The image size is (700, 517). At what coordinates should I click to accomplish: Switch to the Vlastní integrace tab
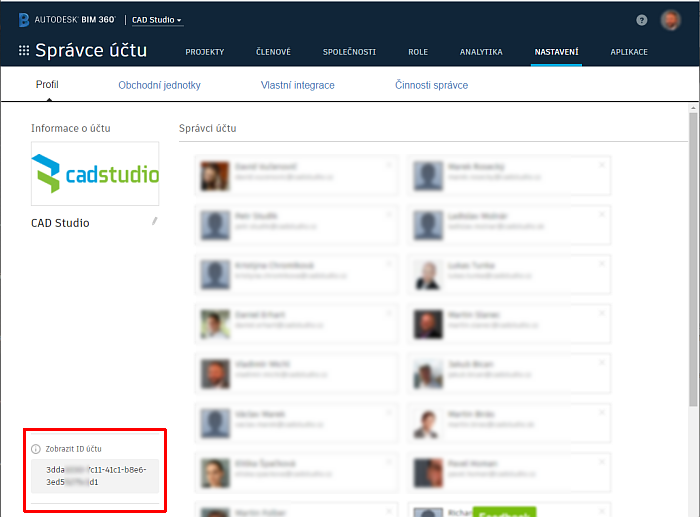pos(297,85)
